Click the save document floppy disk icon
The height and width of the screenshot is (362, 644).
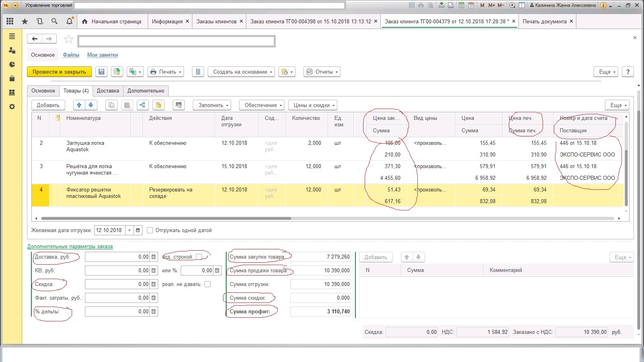pos(101,72)
